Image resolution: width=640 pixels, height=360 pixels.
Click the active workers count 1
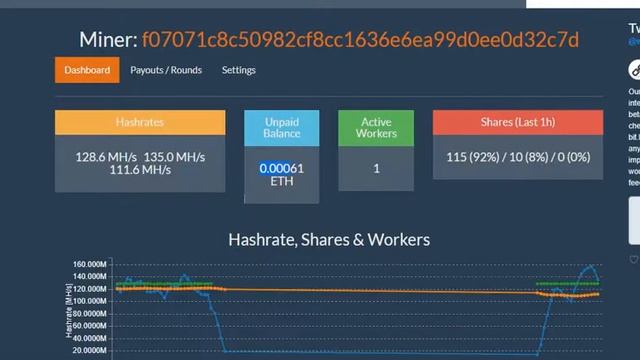point(376,169)
